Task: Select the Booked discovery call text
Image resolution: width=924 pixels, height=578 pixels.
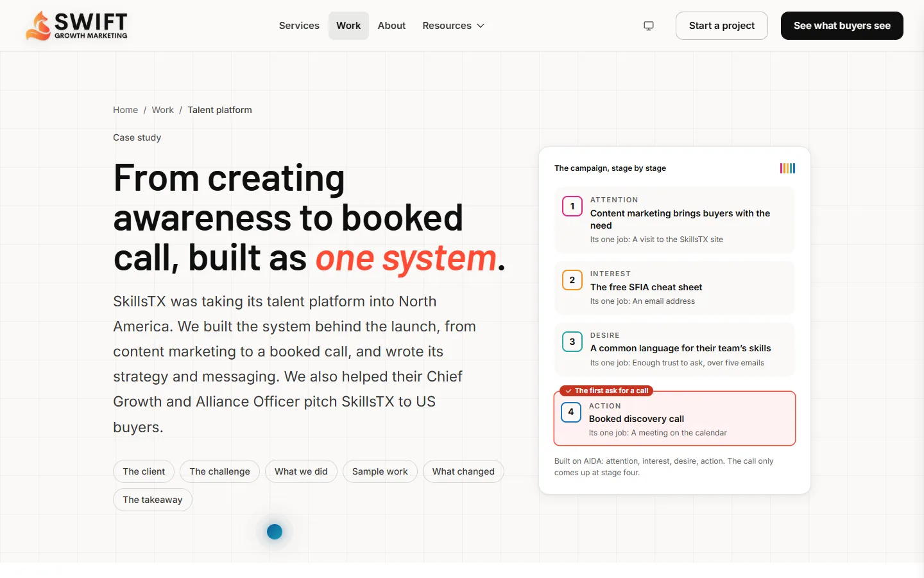Action: 637,419
